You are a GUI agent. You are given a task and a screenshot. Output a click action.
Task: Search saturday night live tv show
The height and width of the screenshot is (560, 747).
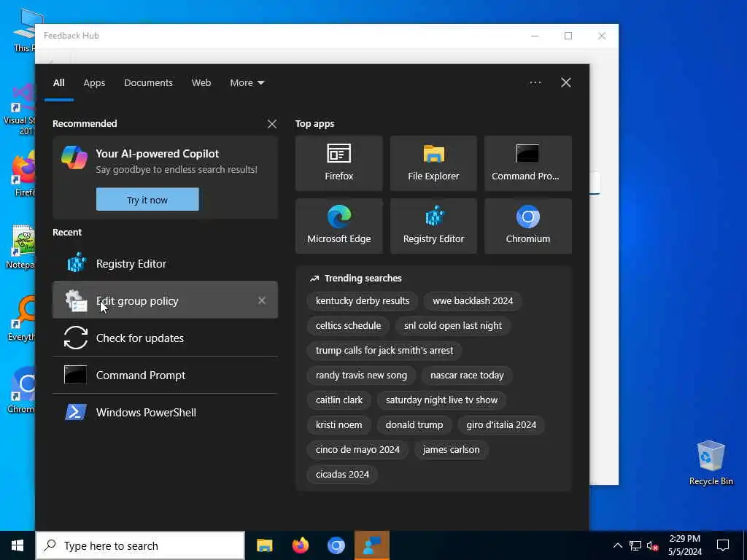tap(441, 400)
